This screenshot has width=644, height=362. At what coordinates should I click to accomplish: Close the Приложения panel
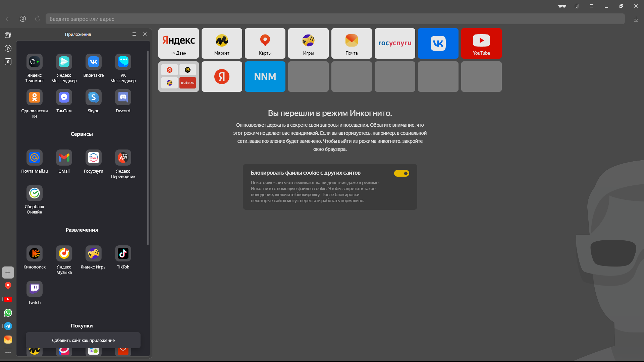tap(145, 34)
